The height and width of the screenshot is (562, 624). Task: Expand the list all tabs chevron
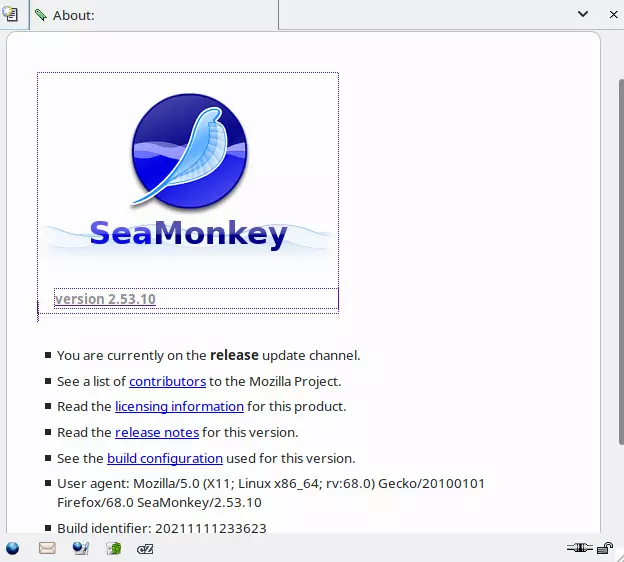(583, 15)
